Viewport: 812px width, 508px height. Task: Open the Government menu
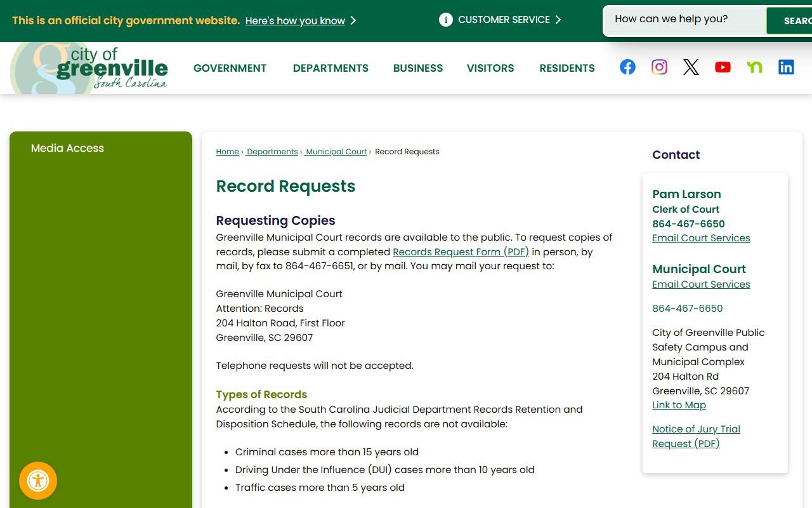click(230, 68)
